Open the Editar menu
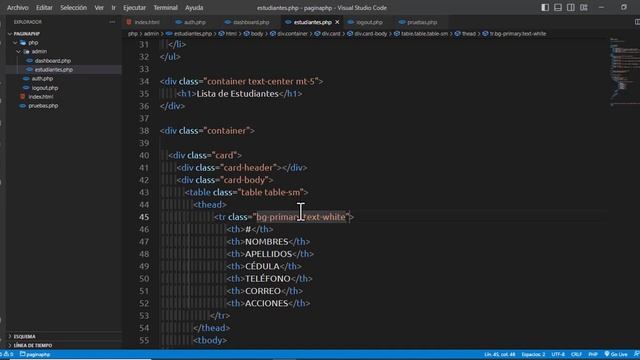Image resolution: width=640 pixels, height=360 pixels. click(44, 8)
